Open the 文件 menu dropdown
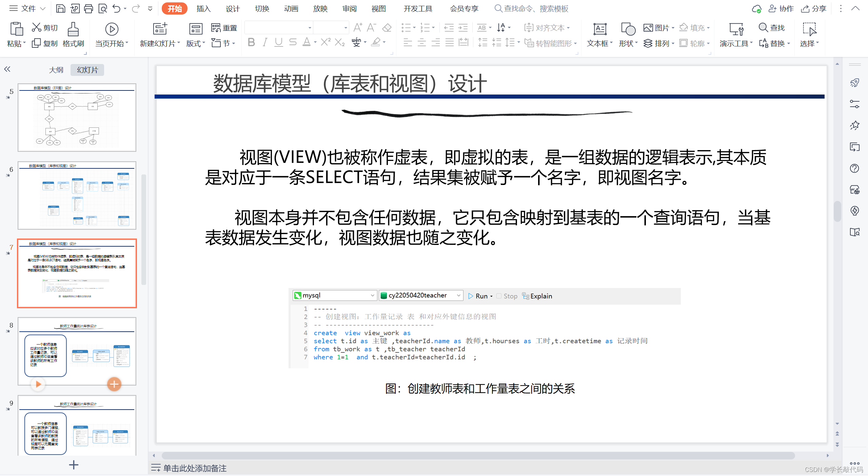The height and width of the screenshot is (476, 868). 28,9
